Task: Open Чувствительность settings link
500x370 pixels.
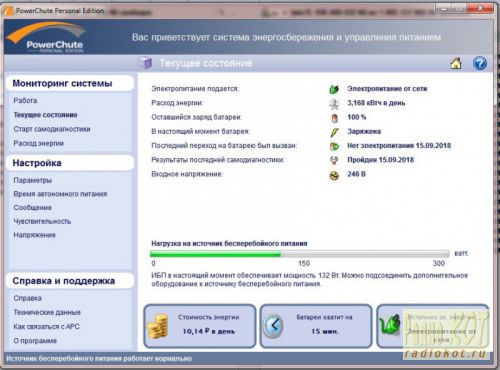Action: (x=42, y=221)
